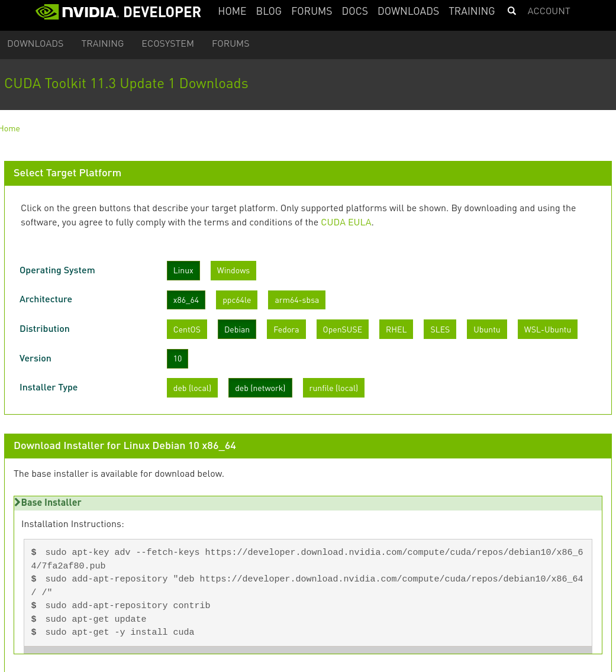
Task: Pick SLES distribution
Action: coord(440,329)
